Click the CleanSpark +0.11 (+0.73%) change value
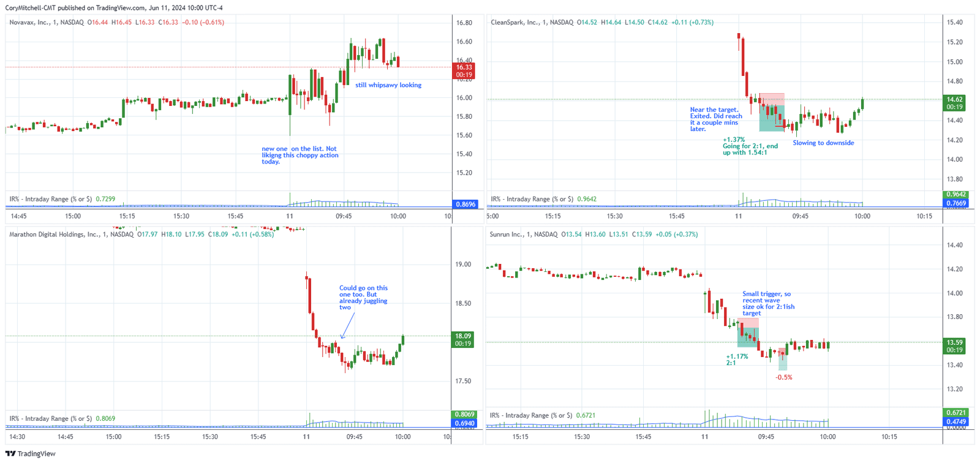Image resolution: width=980 pixels, height=463 pixels. [x=692, y=22]
